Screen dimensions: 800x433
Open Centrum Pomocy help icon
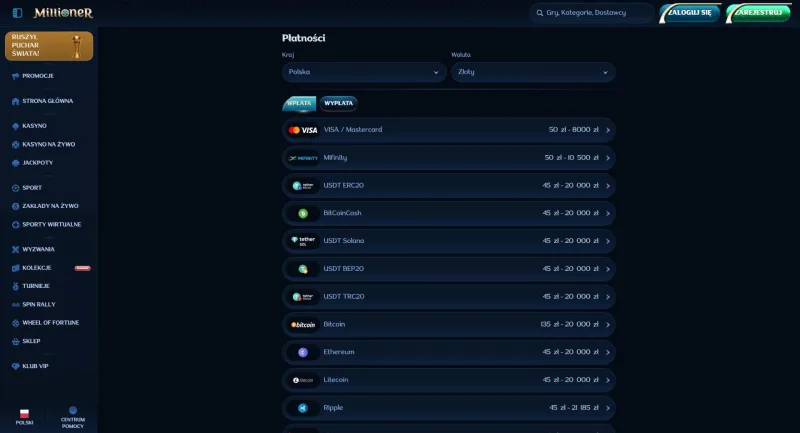coord(73,410)
